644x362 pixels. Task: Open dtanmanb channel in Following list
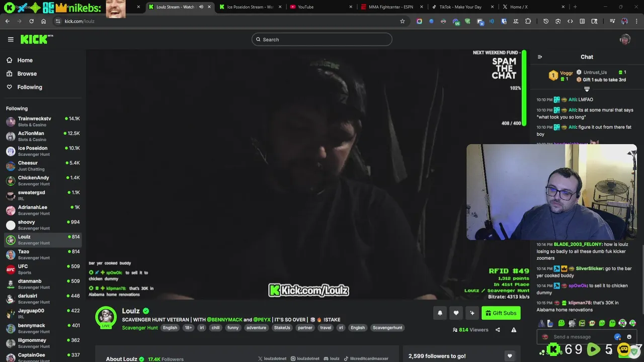click(x=43, y=284)
